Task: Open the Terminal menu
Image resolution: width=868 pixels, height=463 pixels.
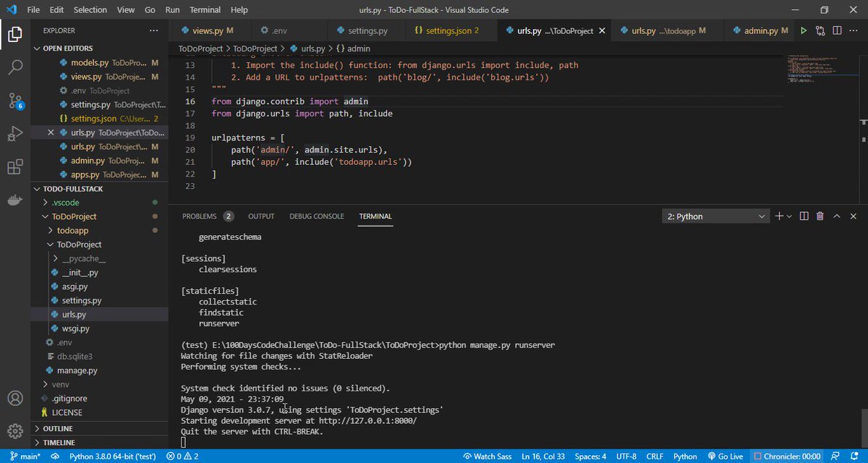Action: click(205, 10)
